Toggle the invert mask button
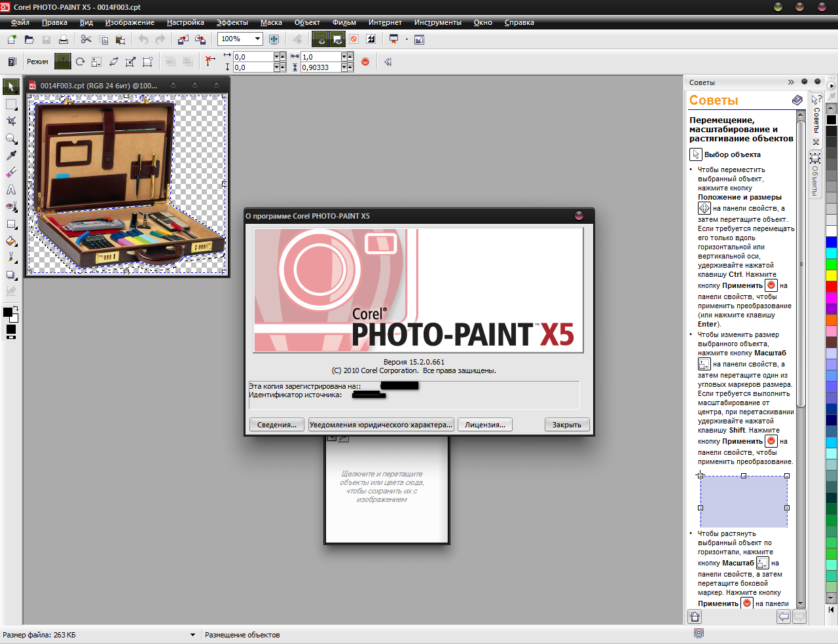 coord(371,39)
